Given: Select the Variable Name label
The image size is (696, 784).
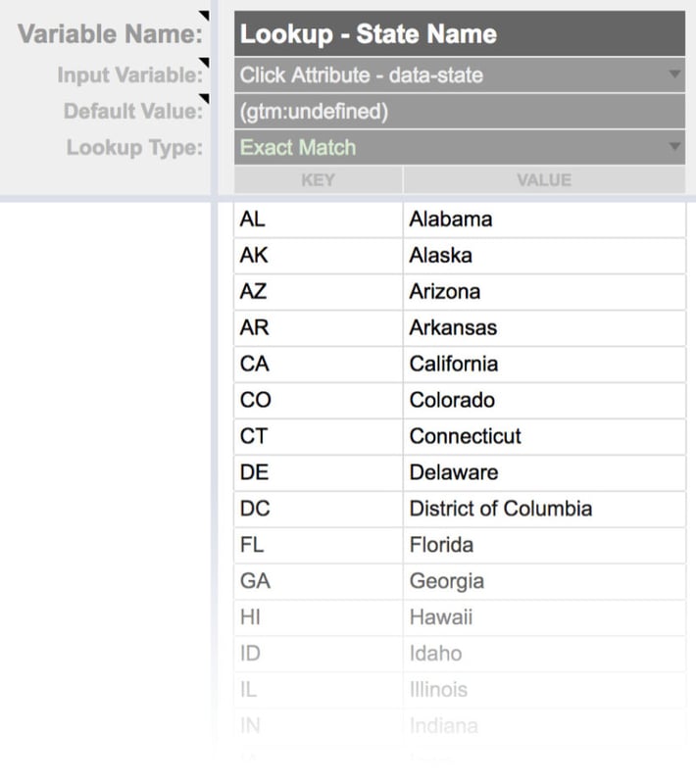Looking at the screenshot, I should click(x=108, y=33).
